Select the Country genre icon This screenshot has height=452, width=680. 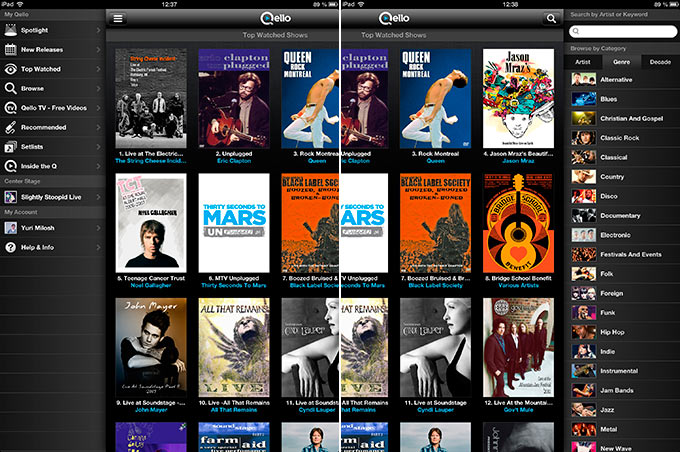click(x=583, y=177)
